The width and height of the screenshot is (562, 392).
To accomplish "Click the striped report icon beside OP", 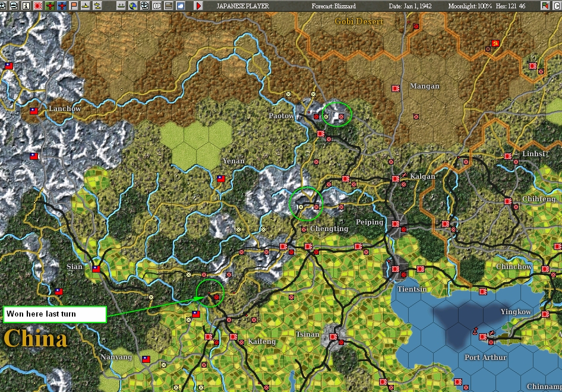I will [169, 6].
